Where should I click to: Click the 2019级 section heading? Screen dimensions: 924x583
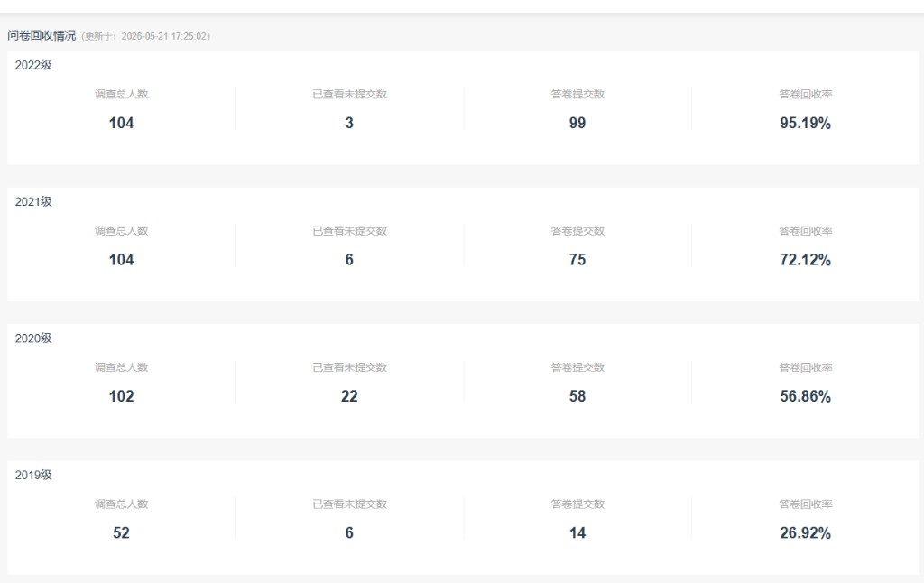click(x=33, y=475)
